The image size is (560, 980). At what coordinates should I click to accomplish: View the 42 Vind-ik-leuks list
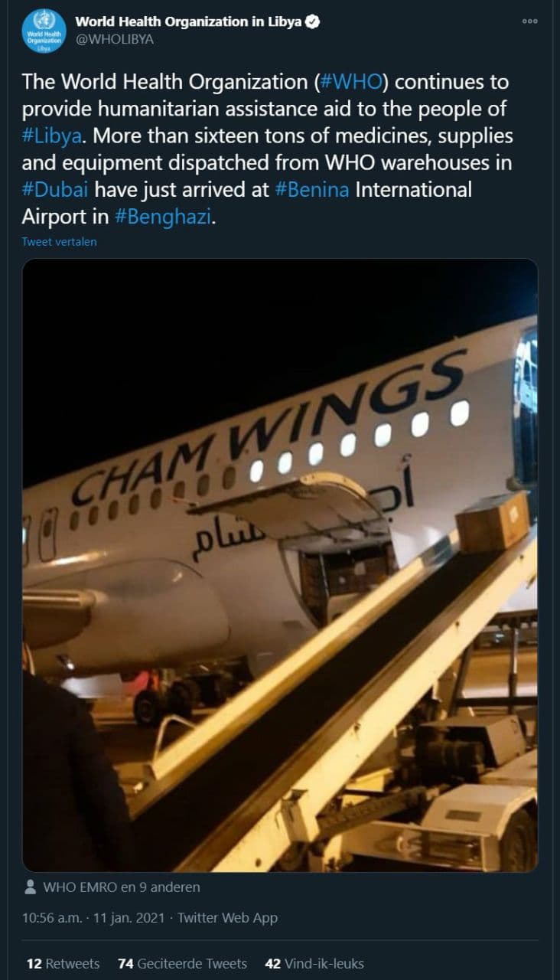point(314,963)
